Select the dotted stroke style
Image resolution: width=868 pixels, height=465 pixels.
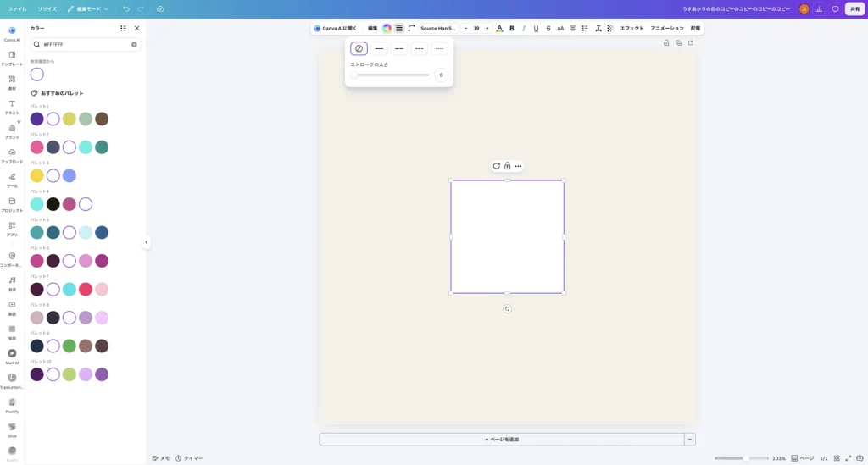tap(440, 48)
